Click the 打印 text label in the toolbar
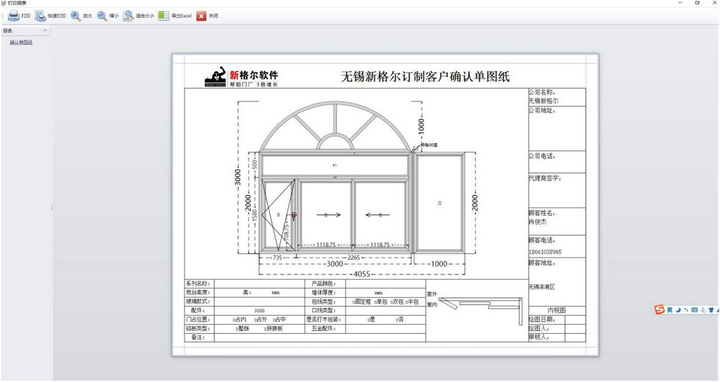 point(26,16)
